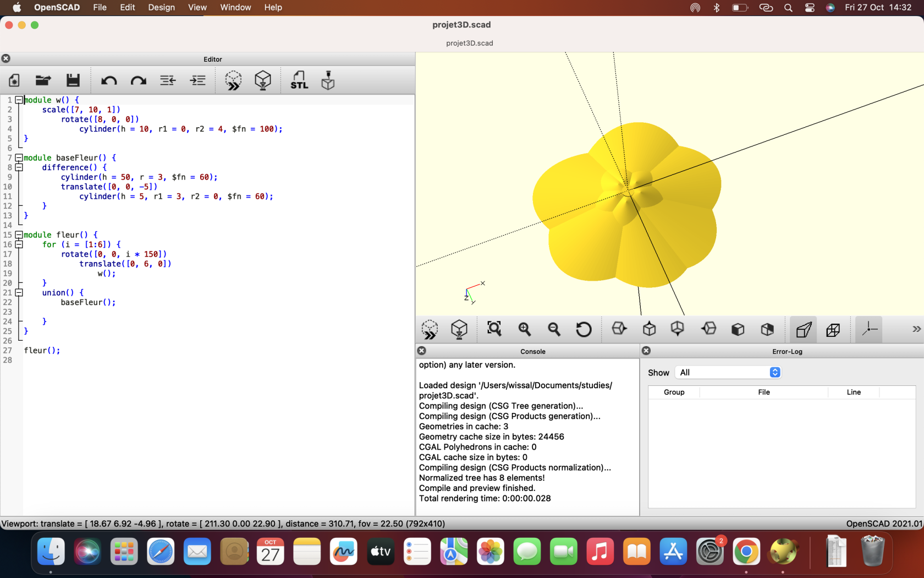Save the file with the floppy disk icon

(x=73, y=80)
